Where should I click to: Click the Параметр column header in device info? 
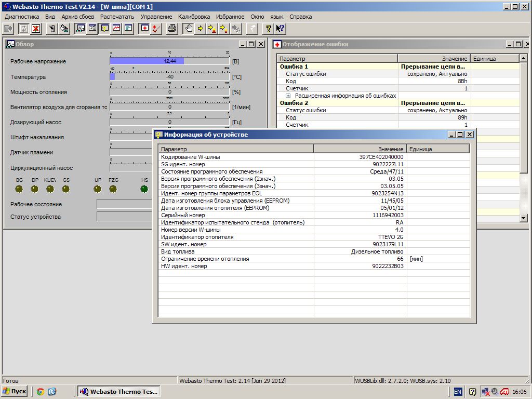(x=236, y=149)
